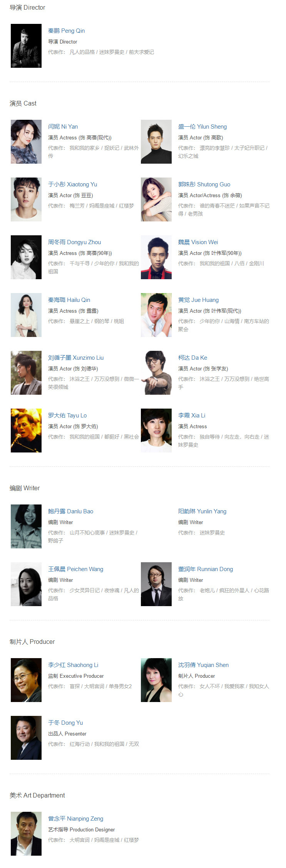The width and height of the screenshot is (286, 868).
Task: Click Jue Huang's name link
Action: point(198,300)
